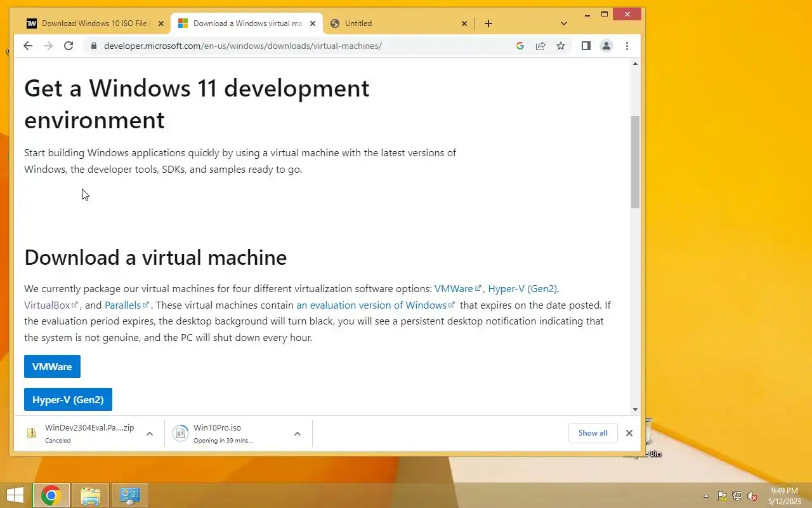Click the muted volume tray icon
The width and height of the screenshot is (812, 508).
pyautogui.click(x=752, y=496)
